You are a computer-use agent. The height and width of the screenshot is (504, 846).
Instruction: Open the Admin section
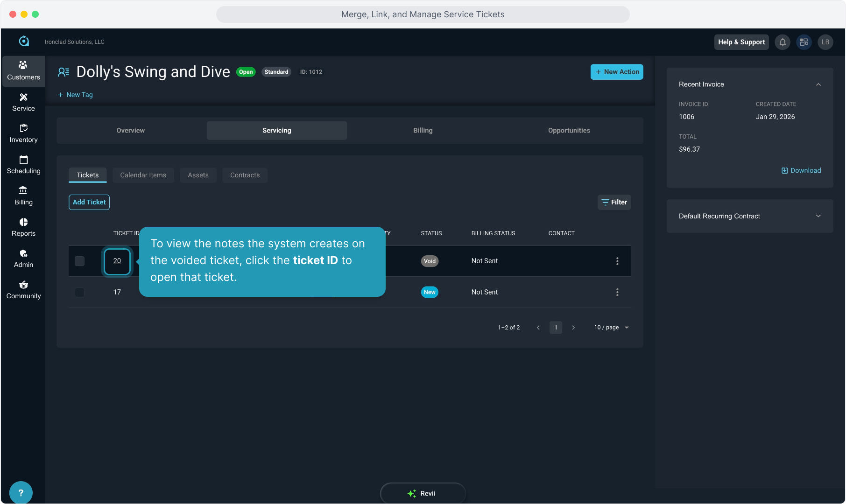(x=23, y=259)
